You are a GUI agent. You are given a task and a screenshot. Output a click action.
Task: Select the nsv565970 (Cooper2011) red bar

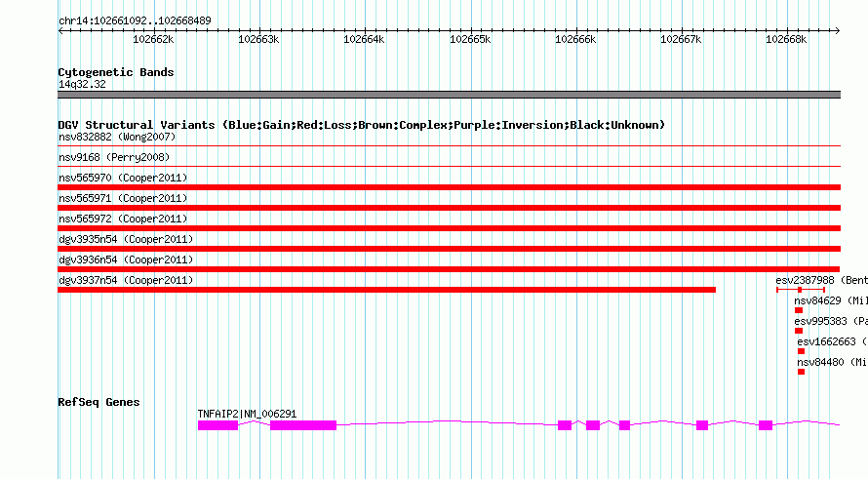[x=449, y=187]
